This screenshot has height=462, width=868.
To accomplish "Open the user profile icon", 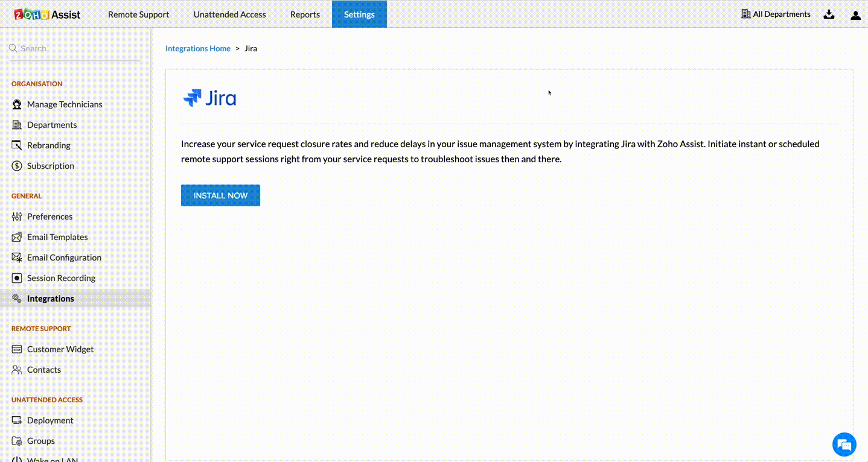I will click(x=855, y=14).
